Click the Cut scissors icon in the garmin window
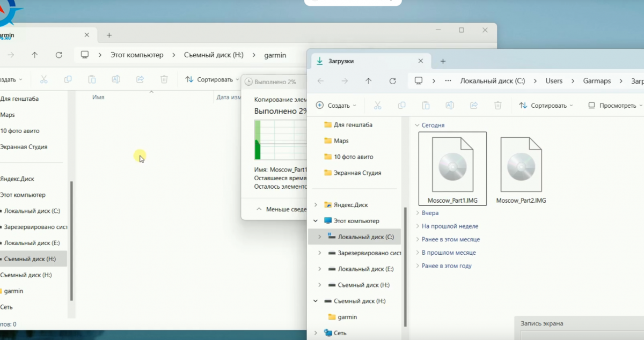The height and width of the screenshot is (340, 644). click(44, 79)
